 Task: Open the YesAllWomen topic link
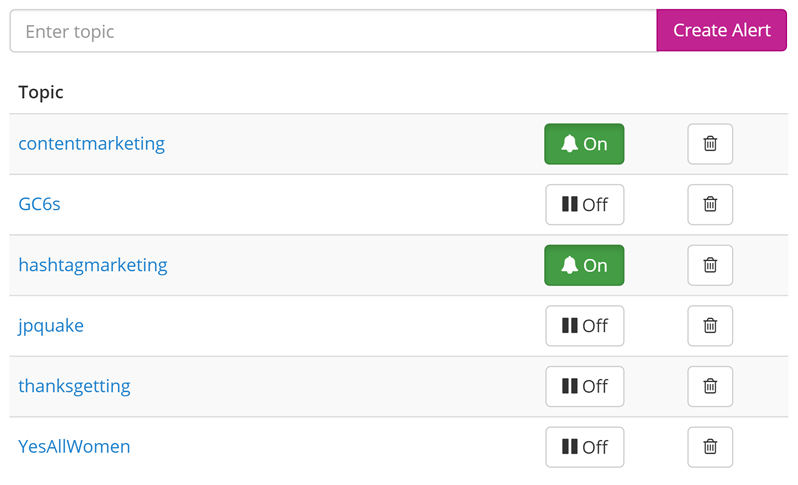[74, 447]
